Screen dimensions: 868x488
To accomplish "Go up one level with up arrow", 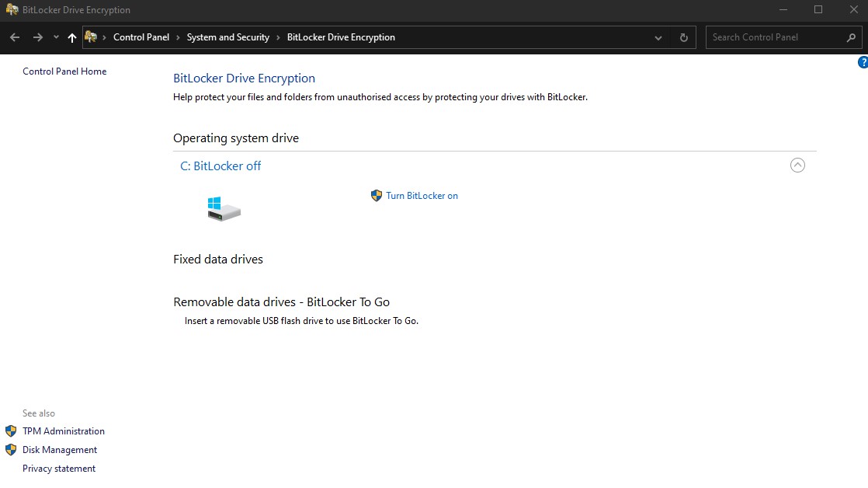I will point(72,37).
